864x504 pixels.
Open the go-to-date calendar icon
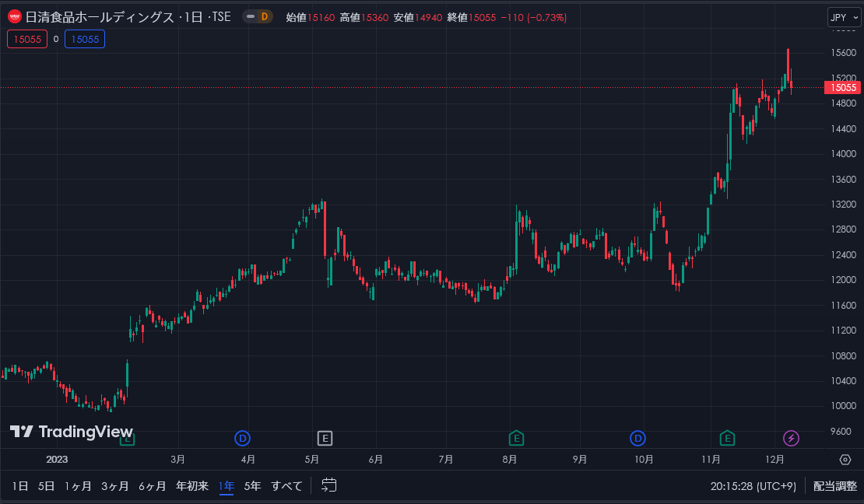tap(329, 485)
